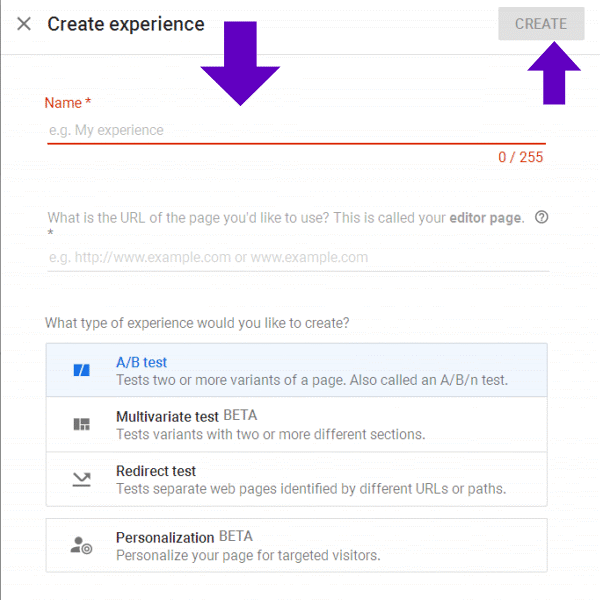600x600 pixels.
Task: Click the A/B test icon
Action: click(81, 371)
